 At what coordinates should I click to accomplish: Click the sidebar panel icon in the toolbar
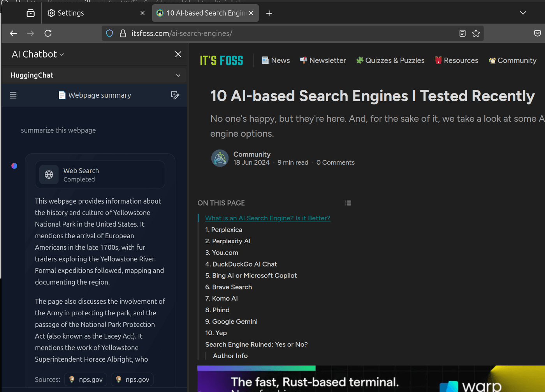tap(30, 13)
